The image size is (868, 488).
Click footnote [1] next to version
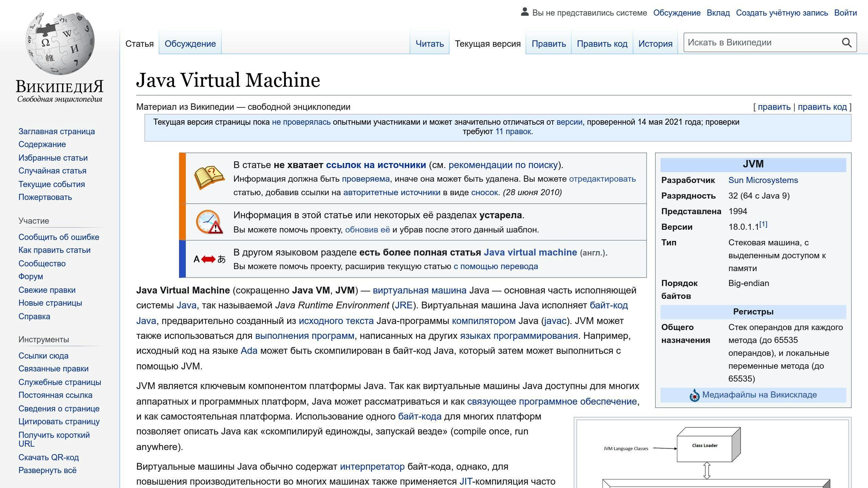(x=763, y=224)
